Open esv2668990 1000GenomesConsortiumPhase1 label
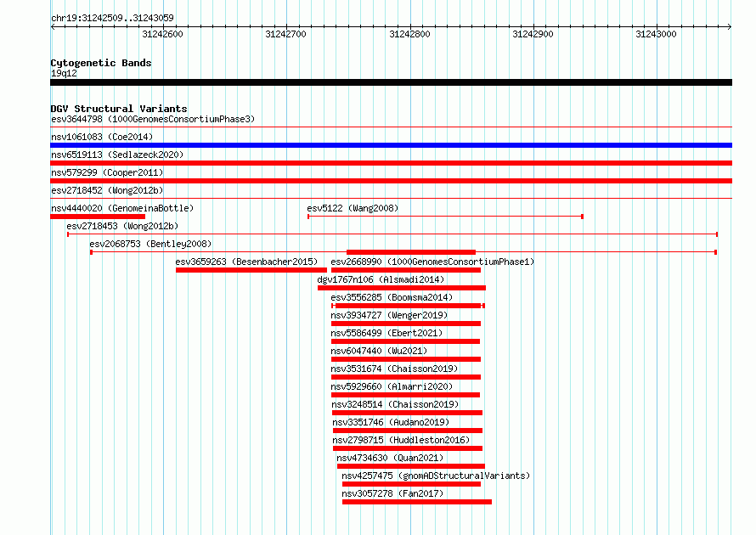Image resolution: width=756 pixels, height=535 pixels. pyautogui.click(x=432, y=262)
